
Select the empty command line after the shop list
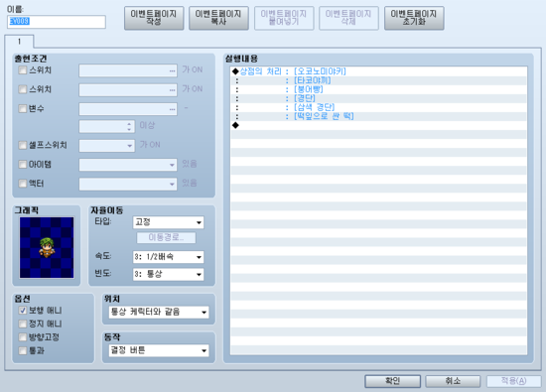coord(379,125)
